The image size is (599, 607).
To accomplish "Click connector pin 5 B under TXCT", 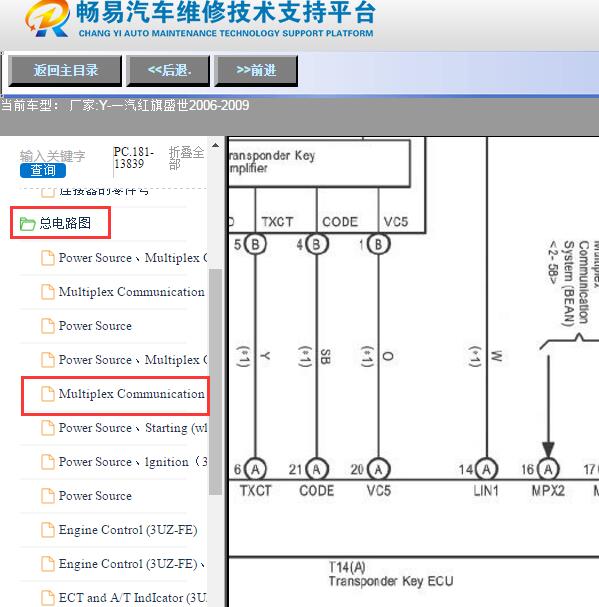I will tap(255, 244).
